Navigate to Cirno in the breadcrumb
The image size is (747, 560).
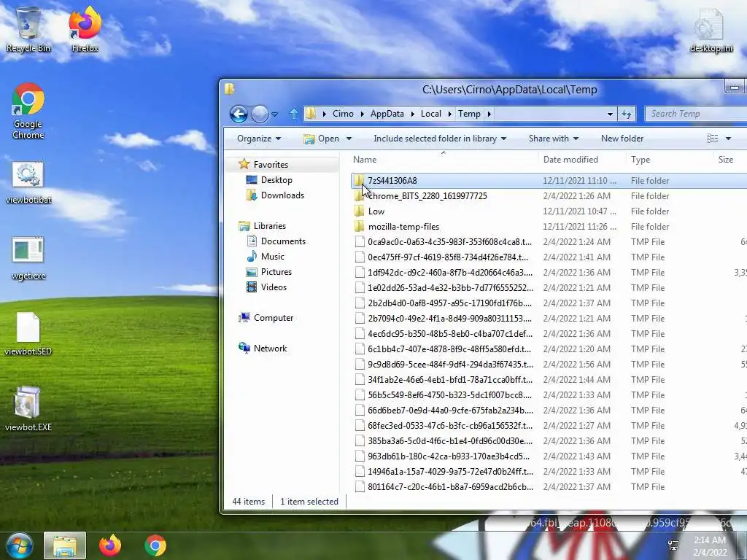[343, 114]
